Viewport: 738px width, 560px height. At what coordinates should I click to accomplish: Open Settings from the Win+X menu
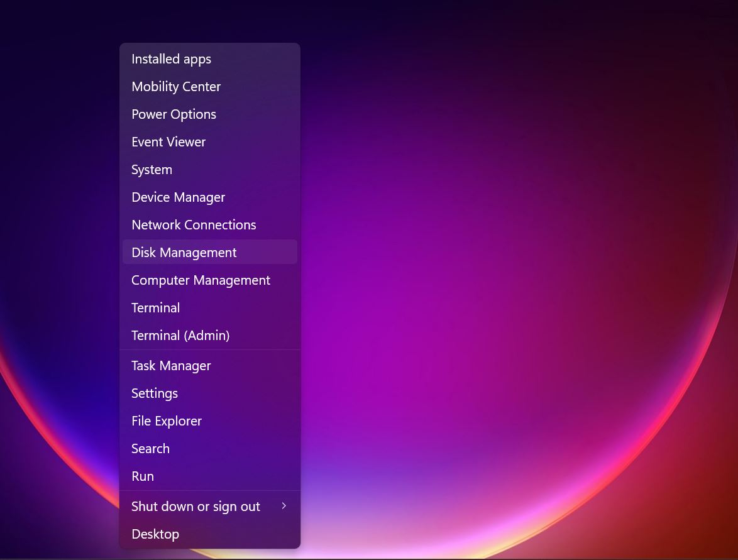(x=209, y=393)
